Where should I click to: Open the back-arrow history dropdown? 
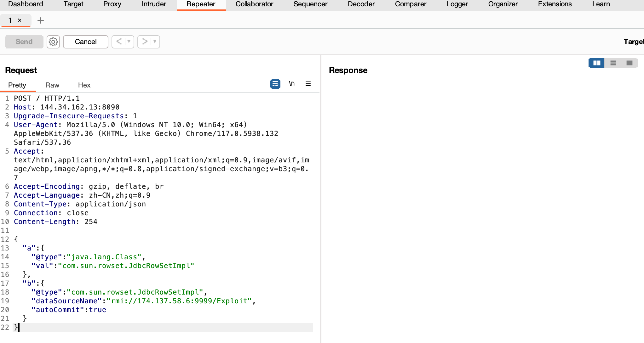[x=128, y=42]
